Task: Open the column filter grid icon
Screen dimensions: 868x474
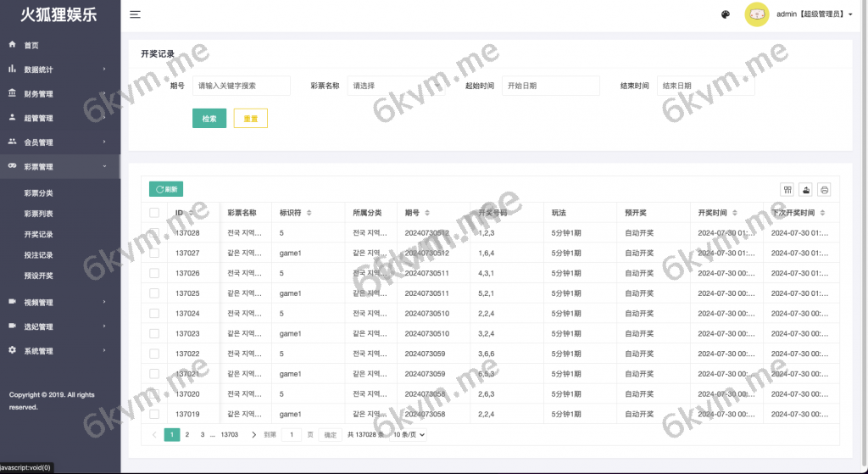Action: (x=787, y=190)
